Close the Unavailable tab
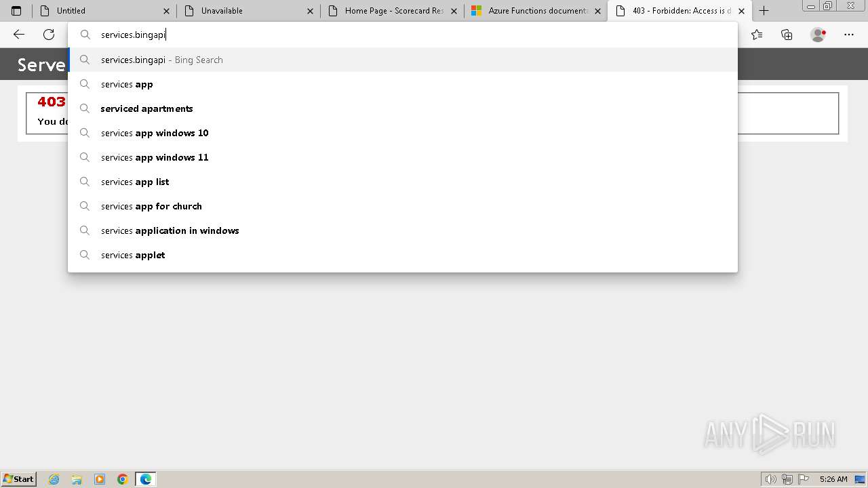868x488 pixels. (311, 11)
